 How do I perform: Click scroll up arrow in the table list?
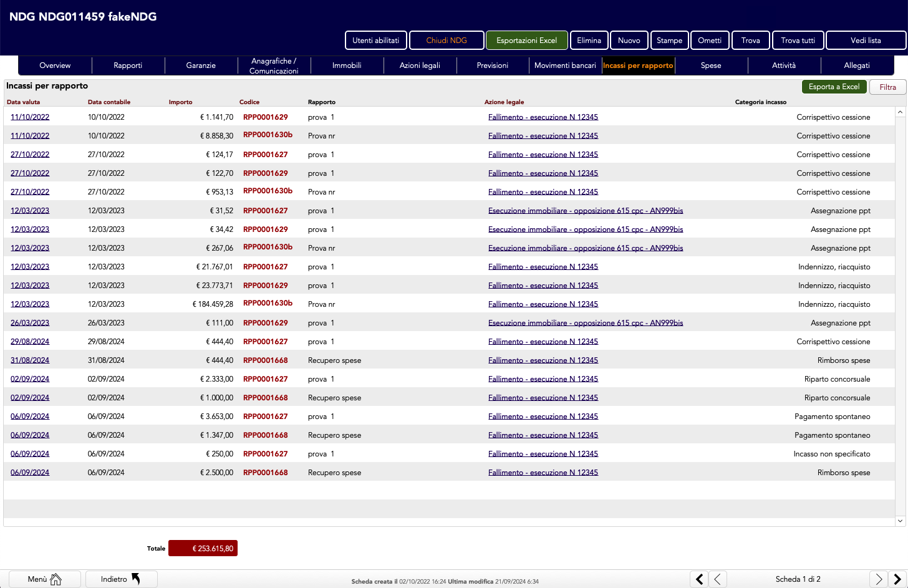point(900,112)
